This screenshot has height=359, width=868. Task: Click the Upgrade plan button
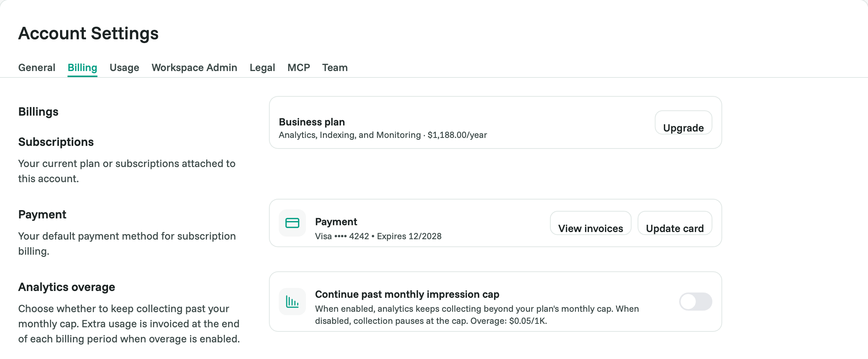[683, 123]
